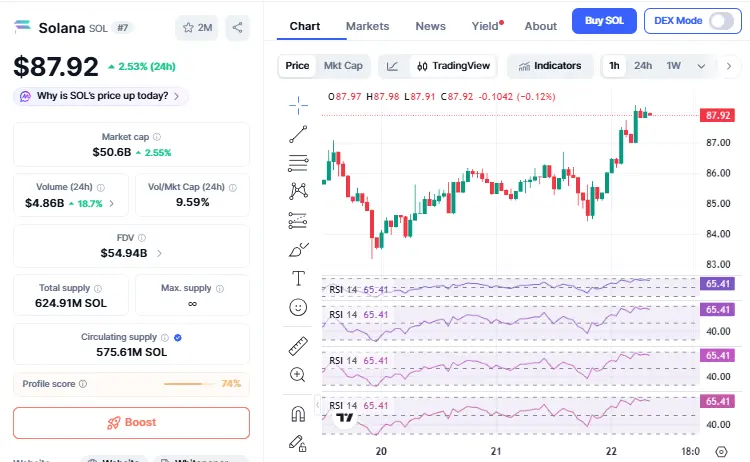Switch the chart view to Mkt Cap
The width and height of the screenshot is (750, 462).
(x=343, y=66)
